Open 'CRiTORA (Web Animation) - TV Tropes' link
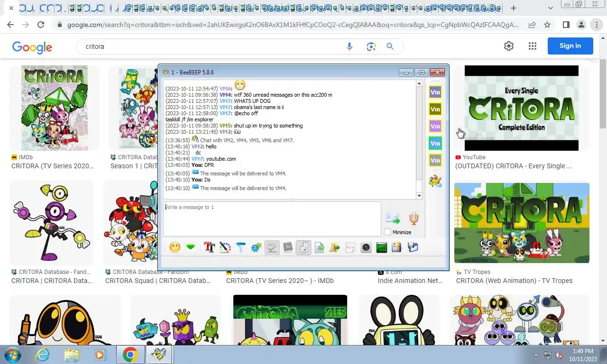Image resolution: width=607 pixels, height=364 pixels. (x=514, y=281)
